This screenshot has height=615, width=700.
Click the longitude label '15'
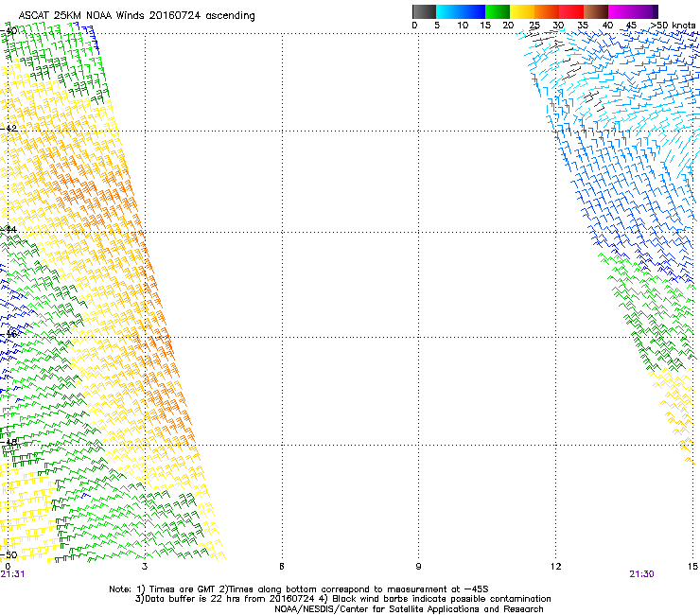(692, 567)
